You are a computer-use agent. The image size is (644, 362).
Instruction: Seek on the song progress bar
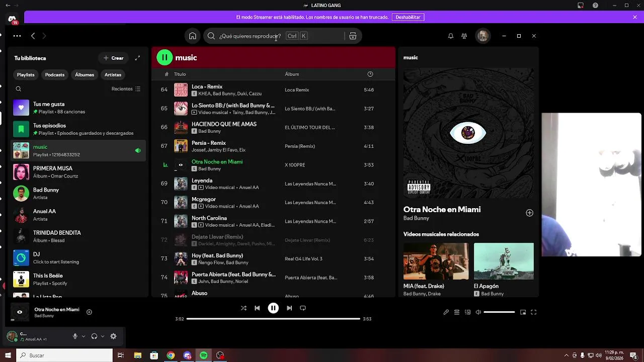click(273, 319)
